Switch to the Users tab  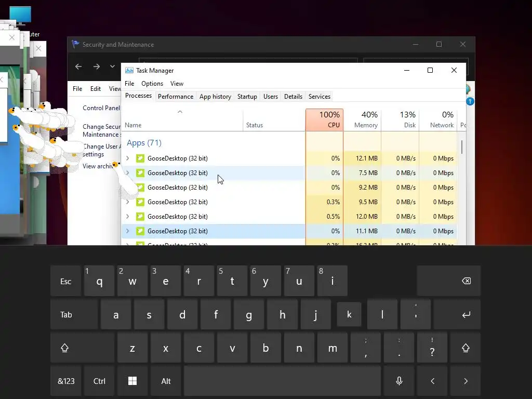pyautogui.click(x=270, y=96)
